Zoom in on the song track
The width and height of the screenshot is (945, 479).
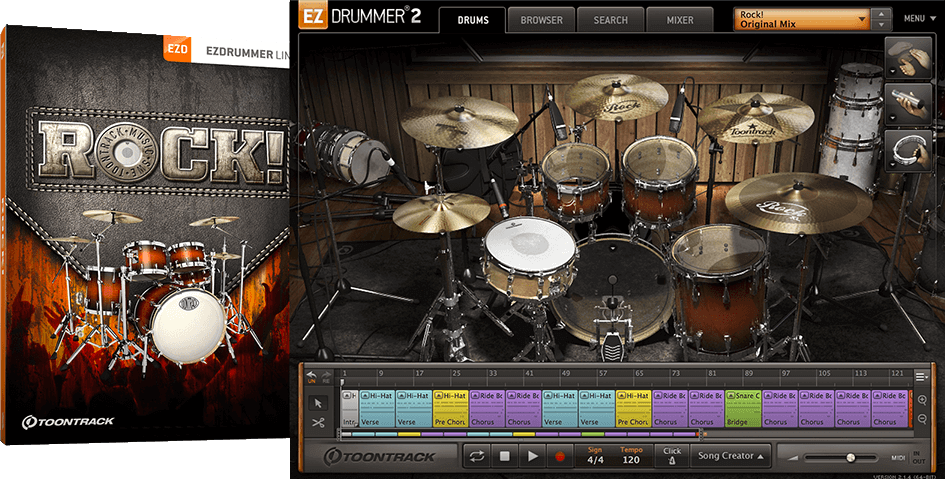coord(920,399)
